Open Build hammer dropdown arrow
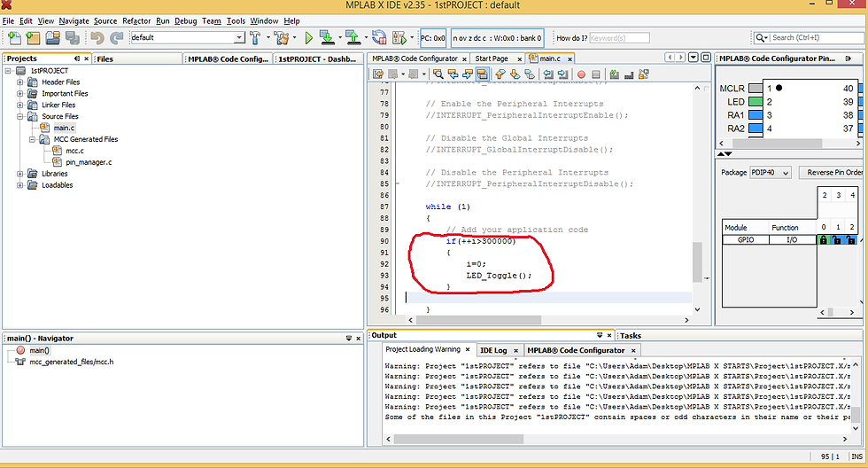Screen dimensions: 868x468 [x=267, y=37]
